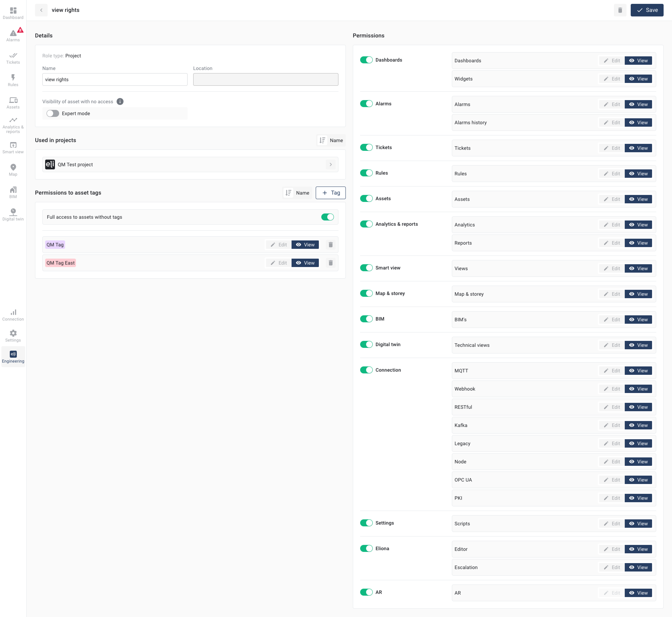672x617 pixels.
Task: Sort asset tag permissions by Name
Action: coord(297,193)
